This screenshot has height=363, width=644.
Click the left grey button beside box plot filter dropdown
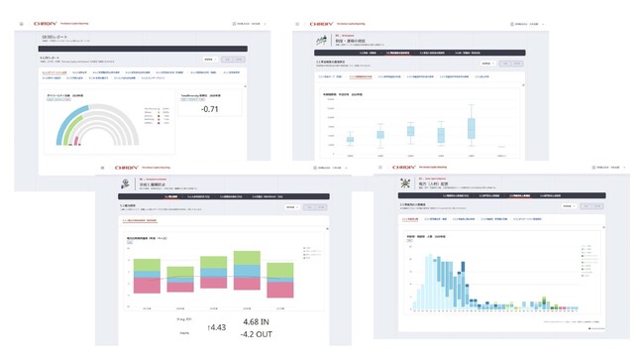click(505, 63)
